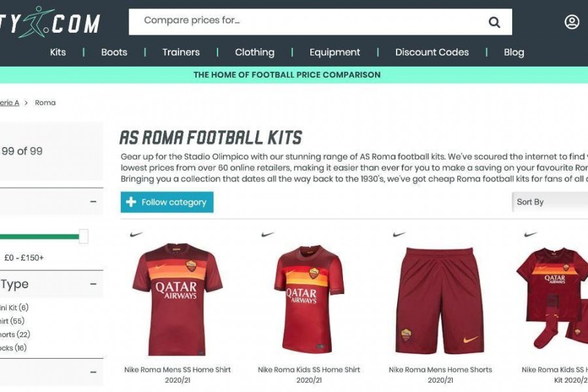The width and height of the screenshot is (588, 392).
Task: Collapse the price filter section
Action: point(93,201)
